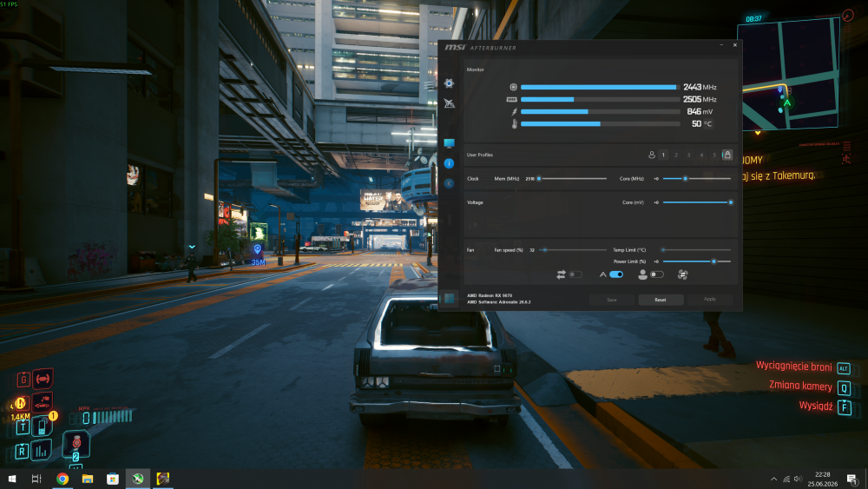Viewport: 868px width, 489px height.
Task: Open the monitor display icon in sidebar
Action: pyautogui.click(x=449, y=143)
